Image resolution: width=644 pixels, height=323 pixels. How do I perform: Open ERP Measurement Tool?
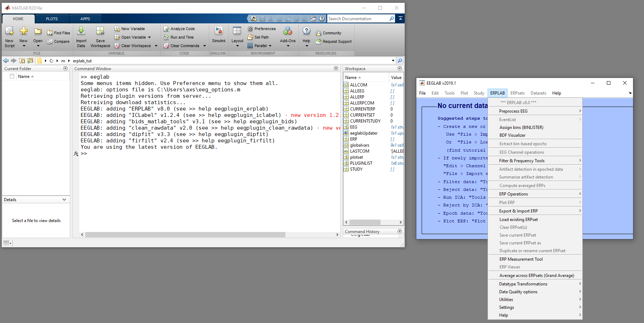click(535, 259)
